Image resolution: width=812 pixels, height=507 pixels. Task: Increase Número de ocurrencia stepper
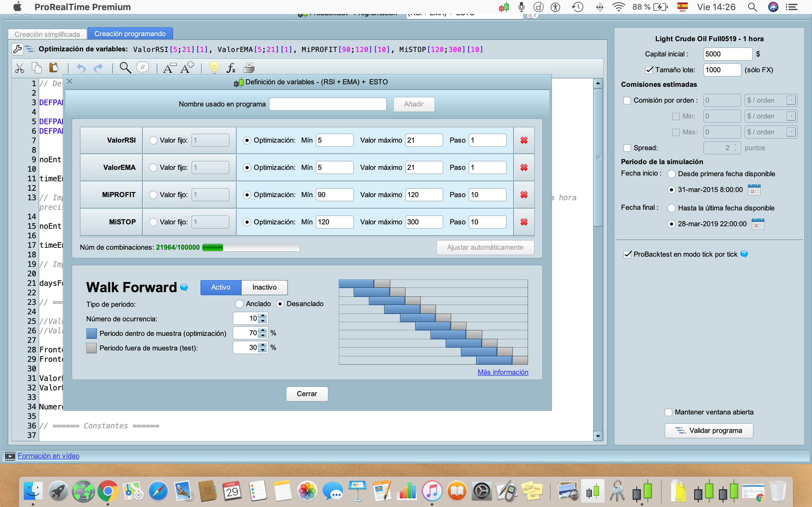(263, 316)
